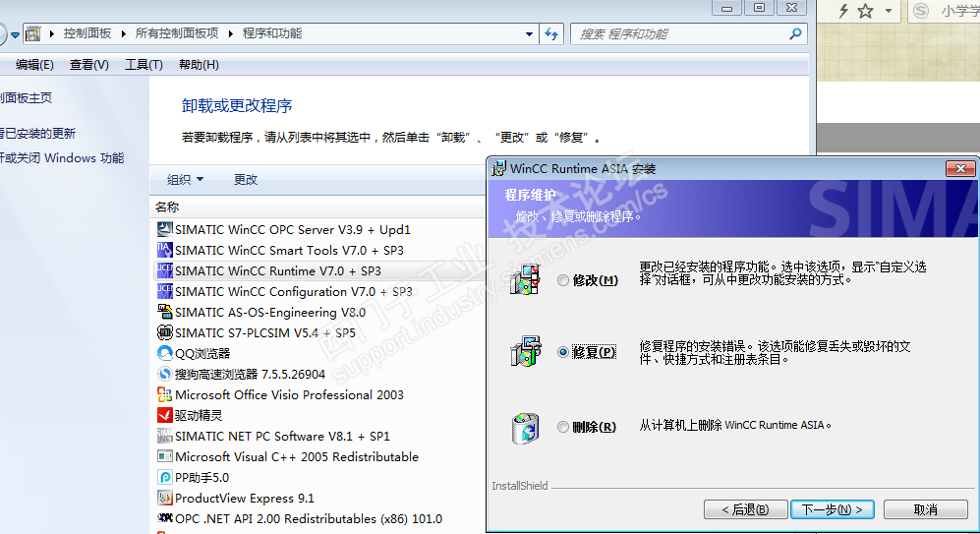Click the SIMATIC WinCC Configuration icon
The height and width of the screenshot is (534, 980).
click(164, 291)
